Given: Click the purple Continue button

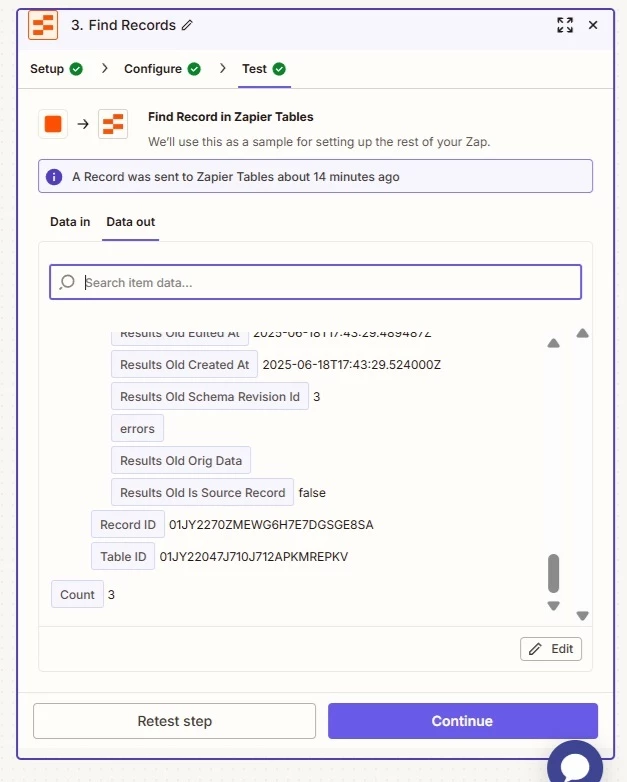Looking at the screenshot, I should click(462, 721).
